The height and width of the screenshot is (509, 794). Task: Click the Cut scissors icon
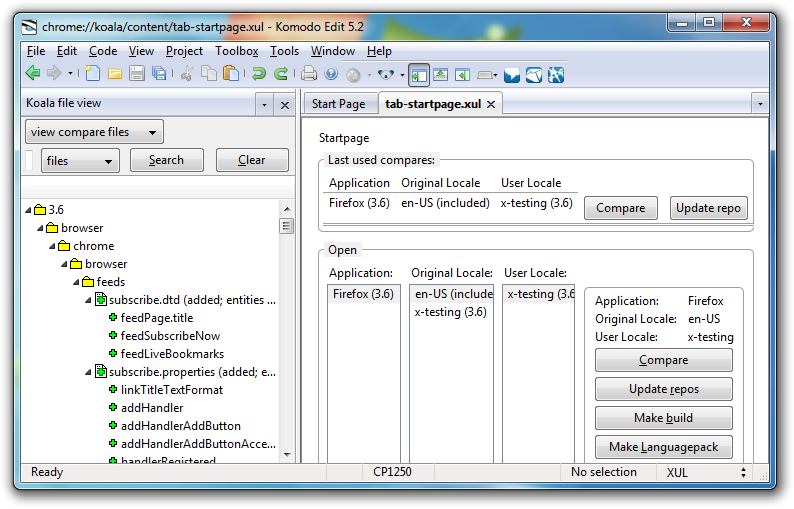click(187, 74)
